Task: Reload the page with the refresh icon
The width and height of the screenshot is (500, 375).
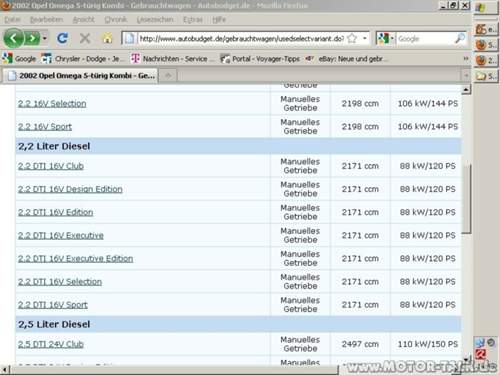Action: click(62, 39)
